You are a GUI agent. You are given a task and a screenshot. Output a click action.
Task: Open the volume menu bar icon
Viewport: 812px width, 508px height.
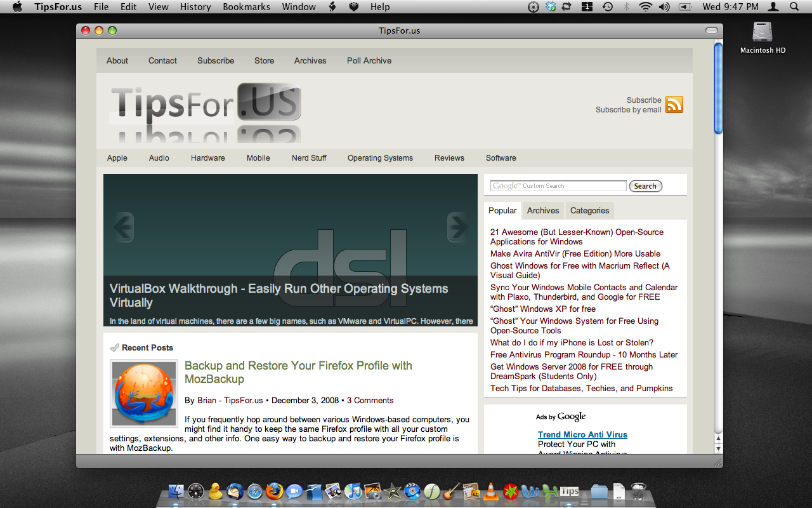[664, 7]
